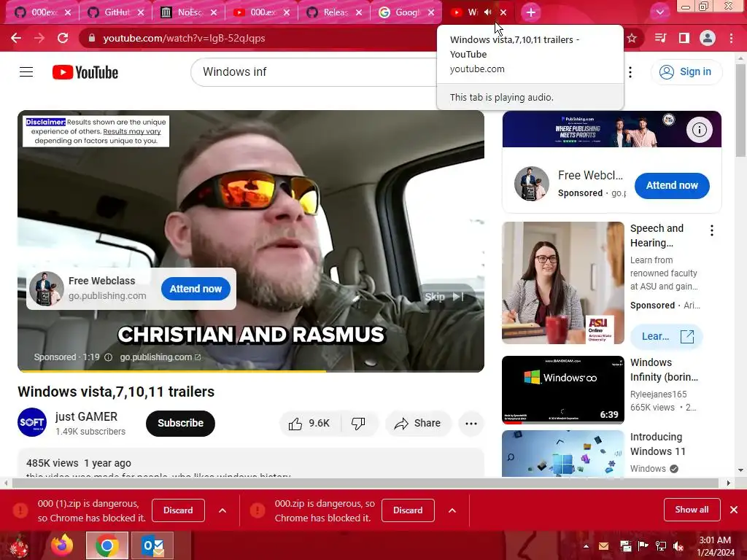The image size is (747, 560).
Task: Click Attend now in sidebar ad
Action: [x=672, y=186]
